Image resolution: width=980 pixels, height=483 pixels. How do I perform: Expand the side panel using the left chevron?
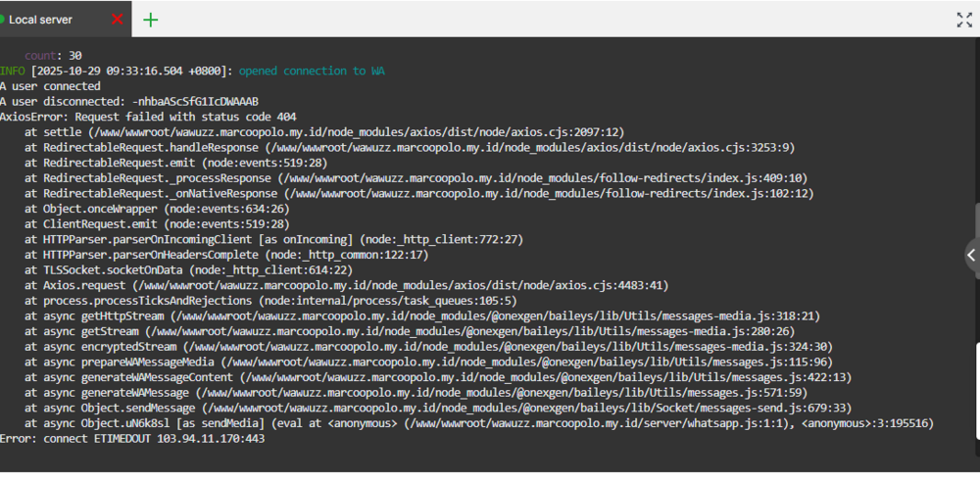[971, 255]
